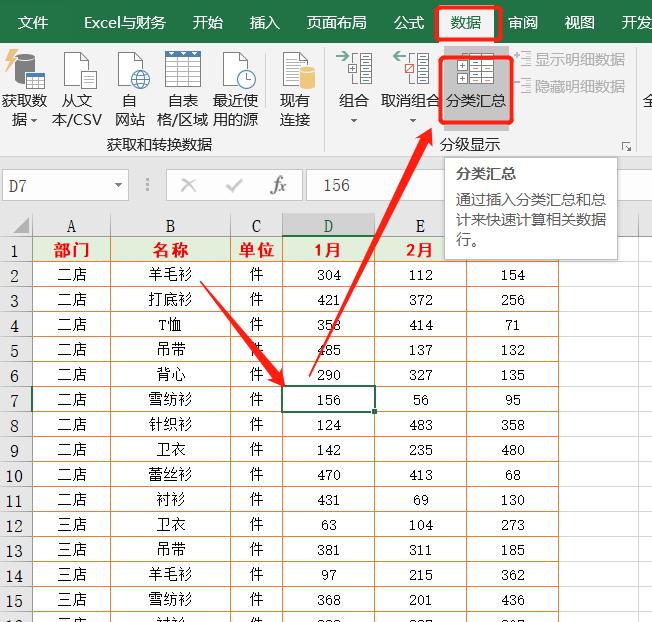Screen dimensions: 652x622
Task: Click the formula bar cancel X
Action: coord(189,185)
